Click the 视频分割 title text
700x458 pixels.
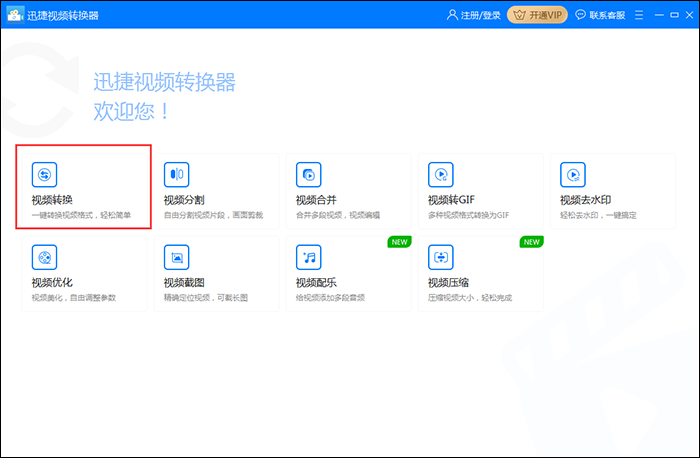(184, 200)
